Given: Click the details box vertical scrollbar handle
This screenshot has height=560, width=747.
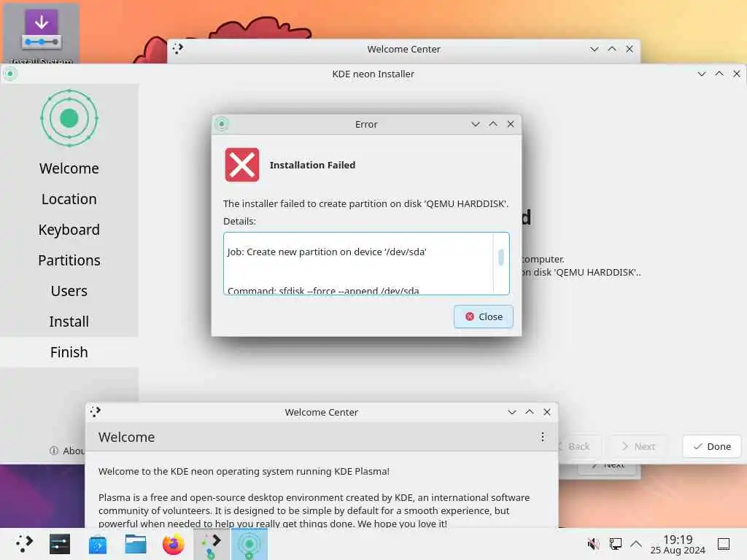Looking at the screenshot, I should (x=500, y=257).
